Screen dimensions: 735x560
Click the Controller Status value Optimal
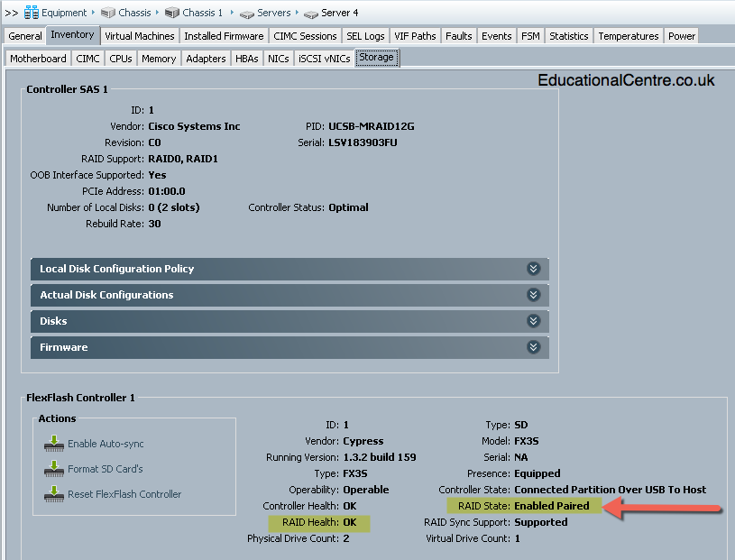click(348, 207)
